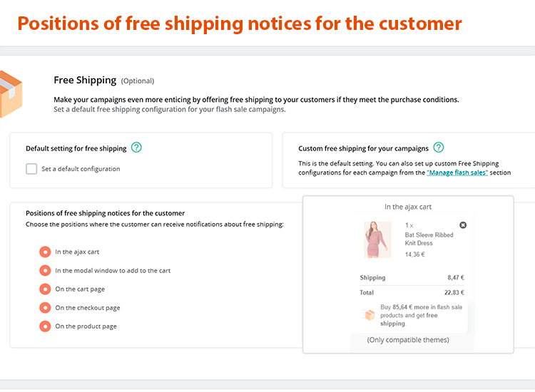Click the 14,36 € product price
Viewport: 535px width, 392px height.
(x=414, y=254)
